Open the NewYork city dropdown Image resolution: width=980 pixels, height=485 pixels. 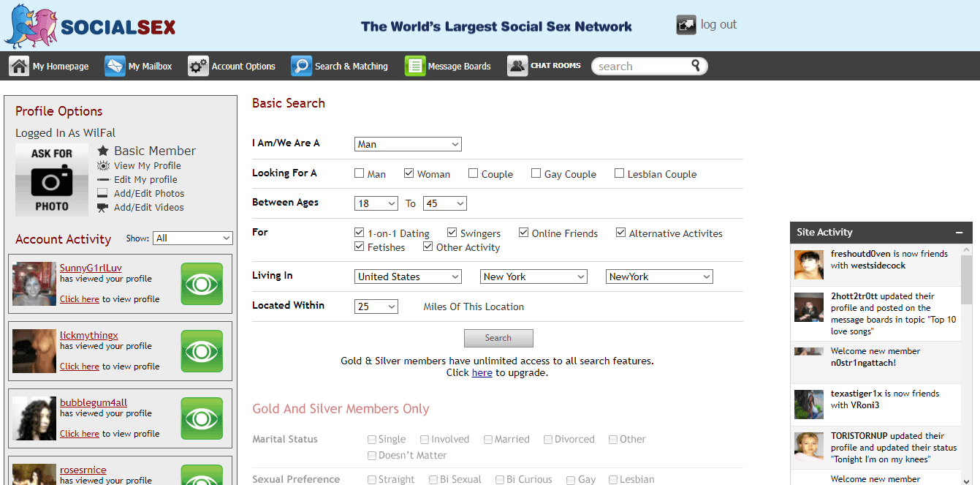tap(659, 277)
